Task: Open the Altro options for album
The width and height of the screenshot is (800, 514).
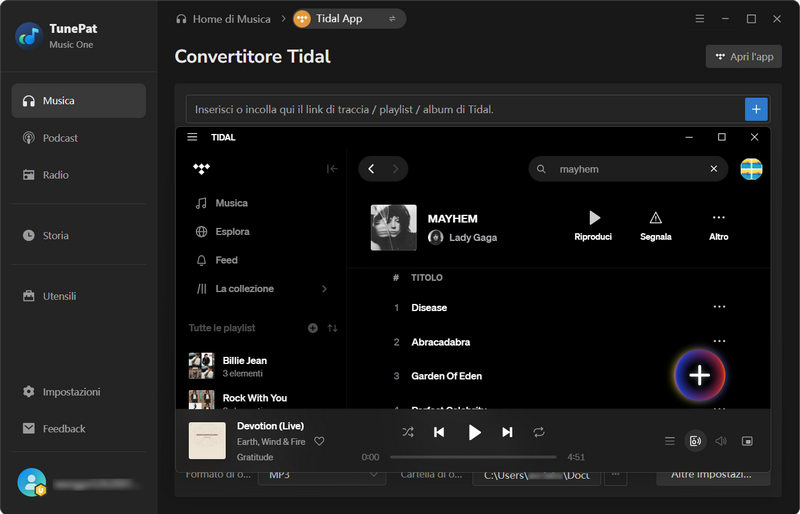Action: 718,226
